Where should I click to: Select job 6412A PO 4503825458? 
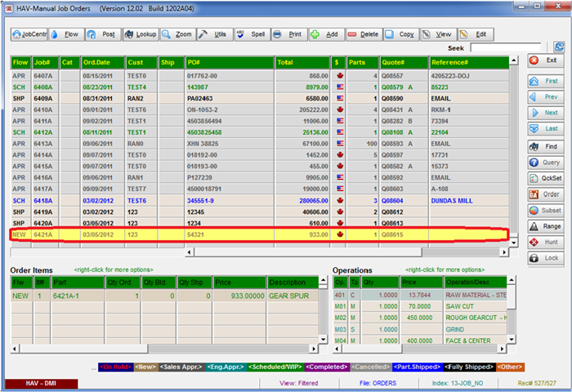[x=260, y=132]
